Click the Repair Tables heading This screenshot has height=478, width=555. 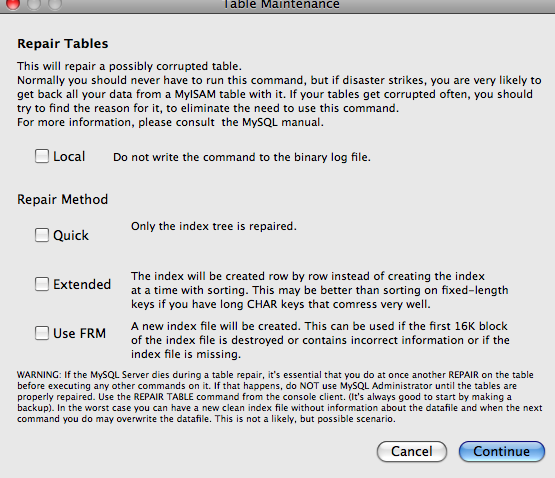pos(63,44)
